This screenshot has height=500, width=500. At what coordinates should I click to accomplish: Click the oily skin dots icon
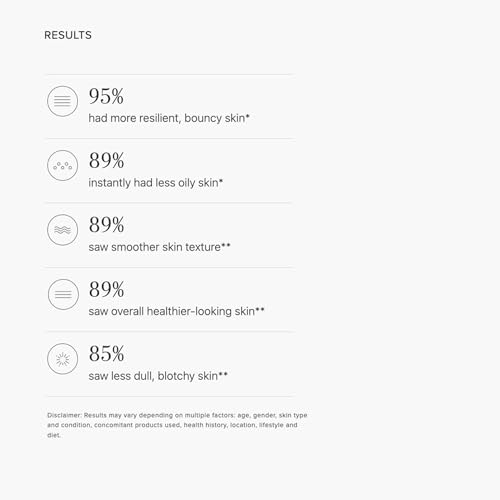click(62, 165)
